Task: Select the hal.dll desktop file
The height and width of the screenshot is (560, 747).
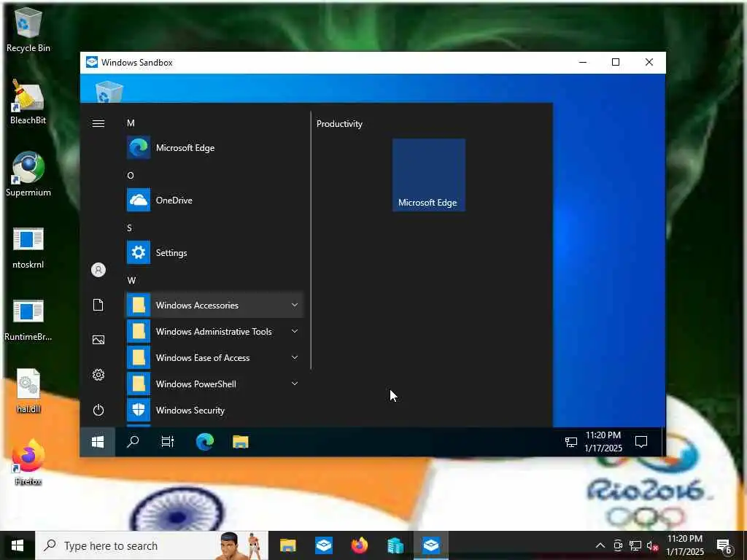Action: click(28, 392)
